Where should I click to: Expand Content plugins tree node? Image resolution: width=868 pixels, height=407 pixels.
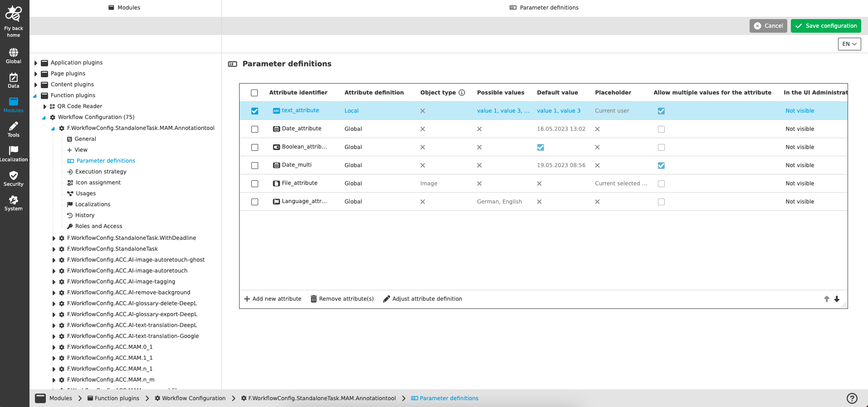click(x=36, y=84)
